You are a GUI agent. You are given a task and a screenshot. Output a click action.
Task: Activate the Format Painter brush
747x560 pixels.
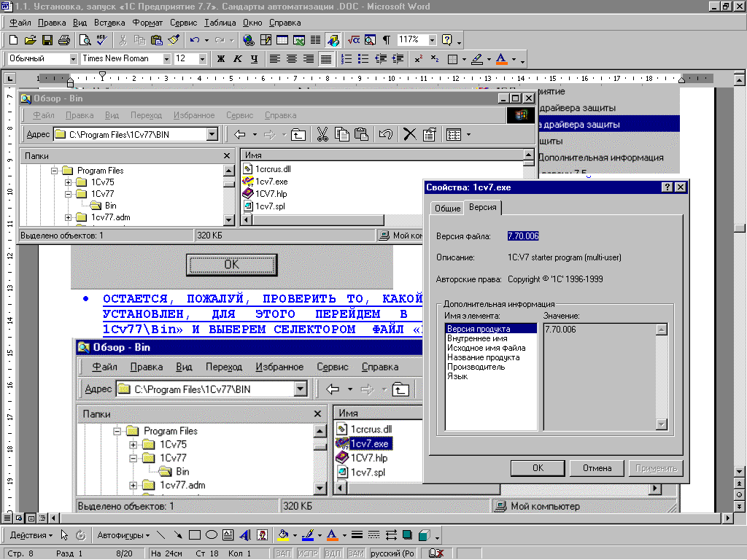coord(174,40)
